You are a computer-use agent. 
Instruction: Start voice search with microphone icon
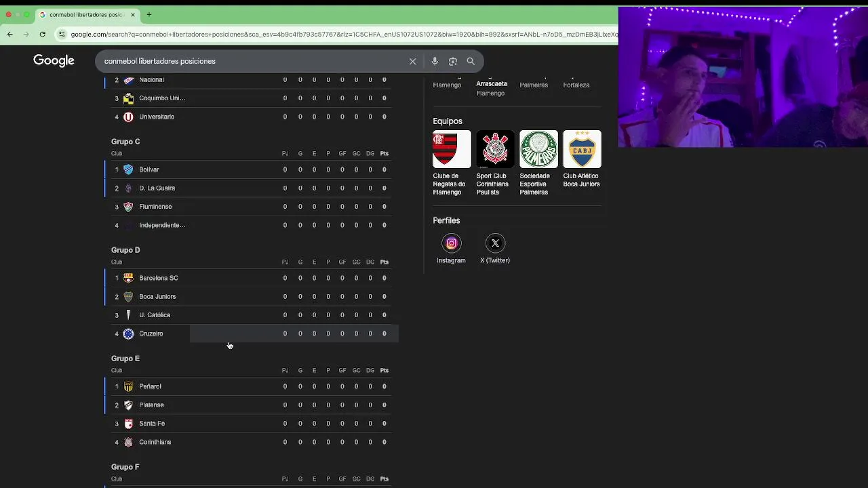[x=435, y=61]
